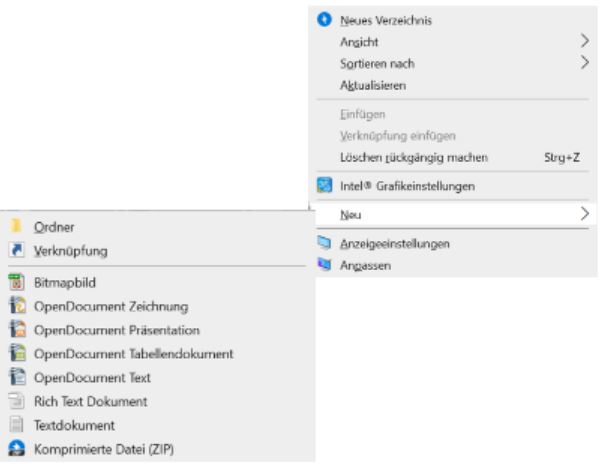This screenshot has height=464, width=602.
Task: Click the Verknüpfung shortcut arrow icon
Action: 17,250
